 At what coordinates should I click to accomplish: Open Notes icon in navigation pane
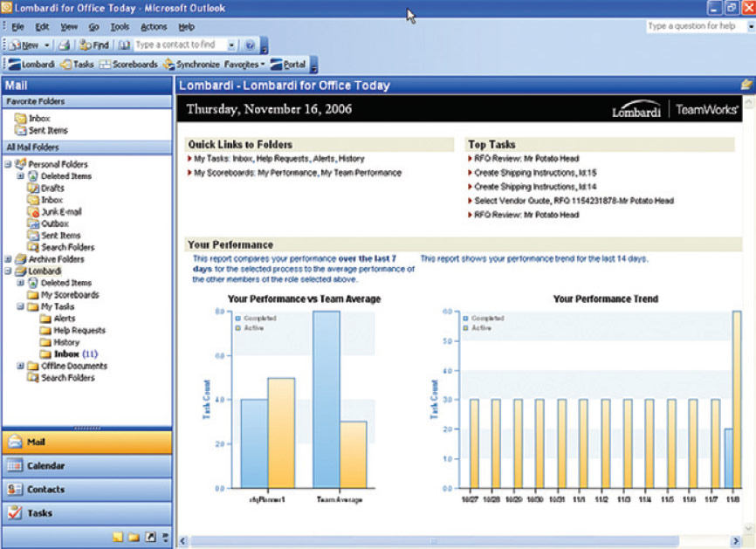coord(117,537)
